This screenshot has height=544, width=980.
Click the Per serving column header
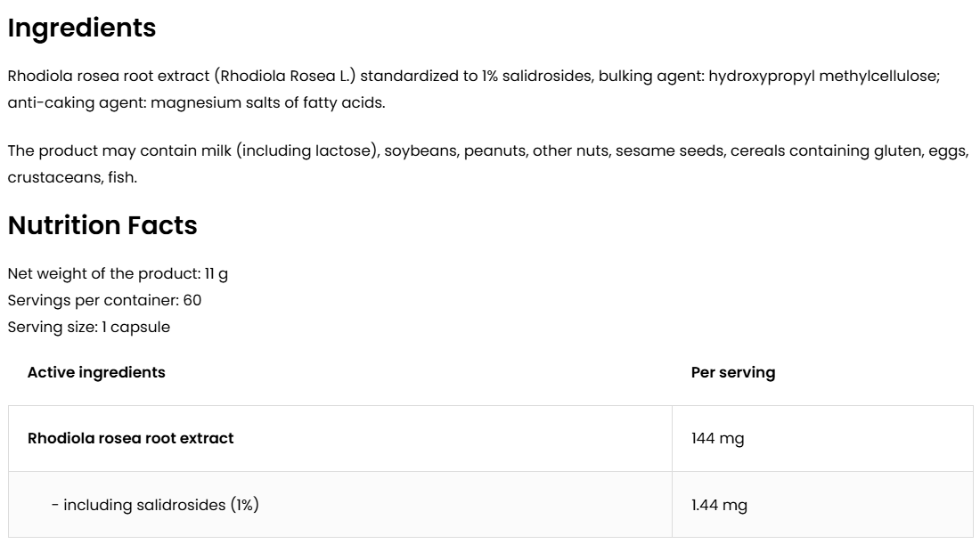pos(732,372)
